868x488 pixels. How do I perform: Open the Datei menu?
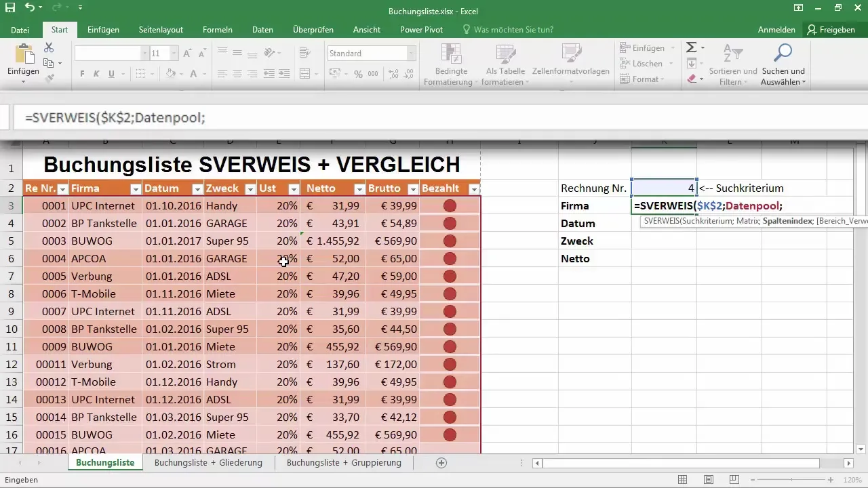click(x=20, y=30)
